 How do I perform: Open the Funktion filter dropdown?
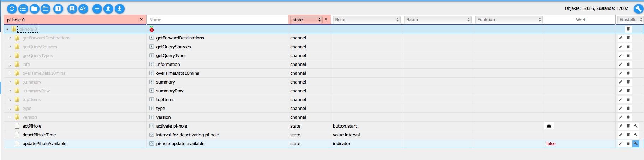[509, 20]
